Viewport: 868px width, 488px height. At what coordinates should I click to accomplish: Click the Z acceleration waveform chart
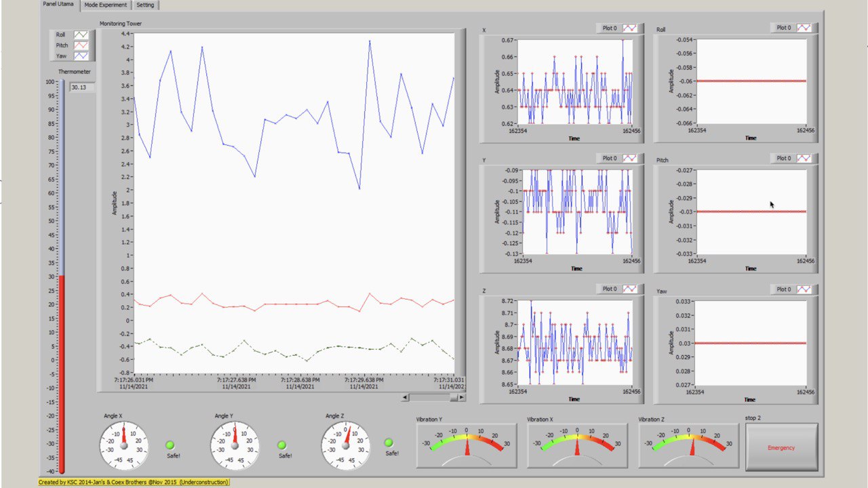[575, 343]
